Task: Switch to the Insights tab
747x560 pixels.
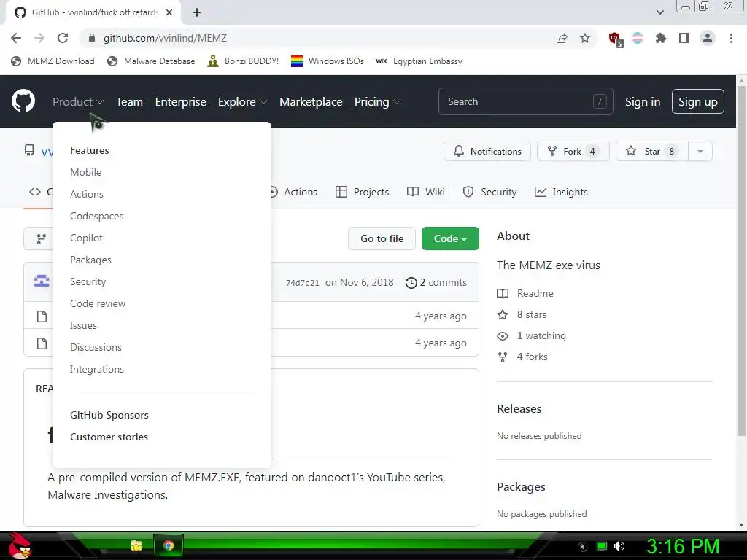Action: coord(561,192)
